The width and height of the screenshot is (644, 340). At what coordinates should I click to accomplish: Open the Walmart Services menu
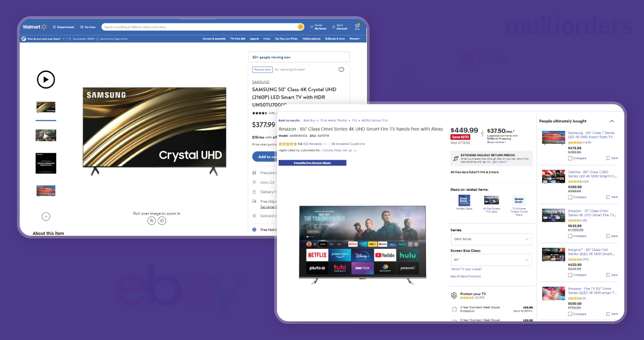88,27
